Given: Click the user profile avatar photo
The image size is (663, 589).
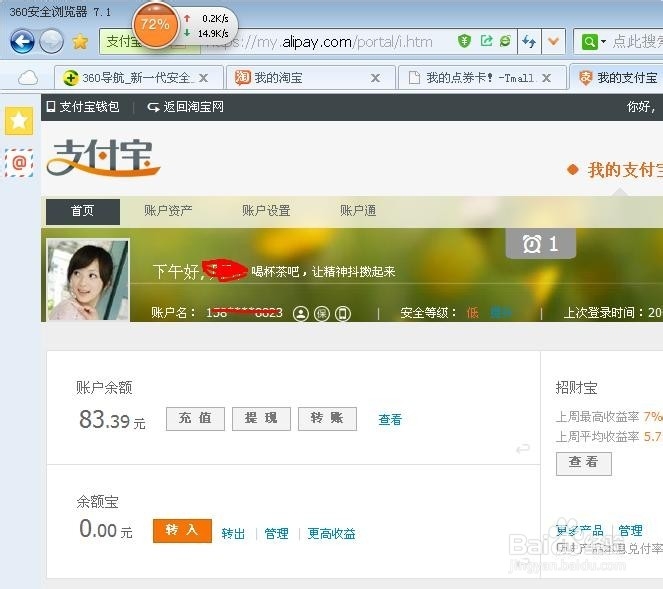Looking at the screenshot, I should coord(88,280).
